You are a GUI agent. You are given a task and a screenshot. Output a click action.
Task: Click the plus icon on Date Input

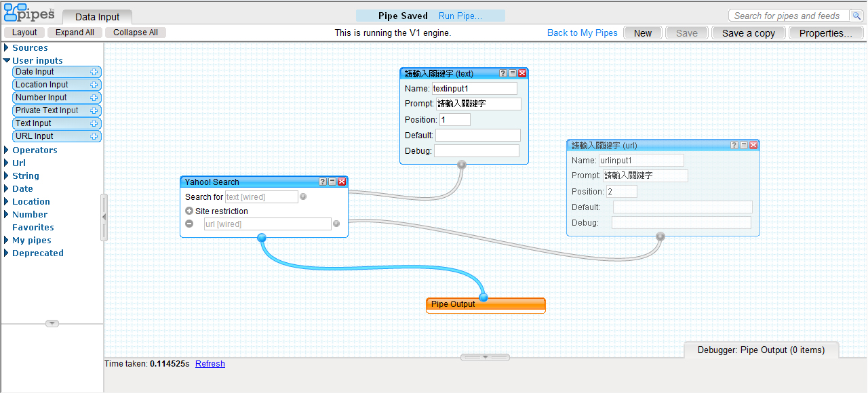tap(94, 72)
